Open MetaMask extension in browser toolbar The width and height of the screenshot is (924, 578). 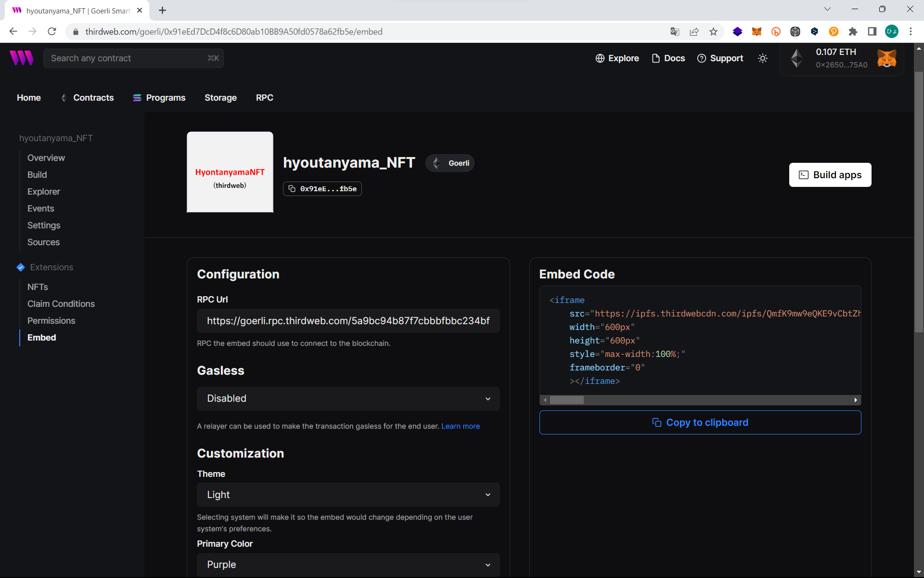click(757, 32)
